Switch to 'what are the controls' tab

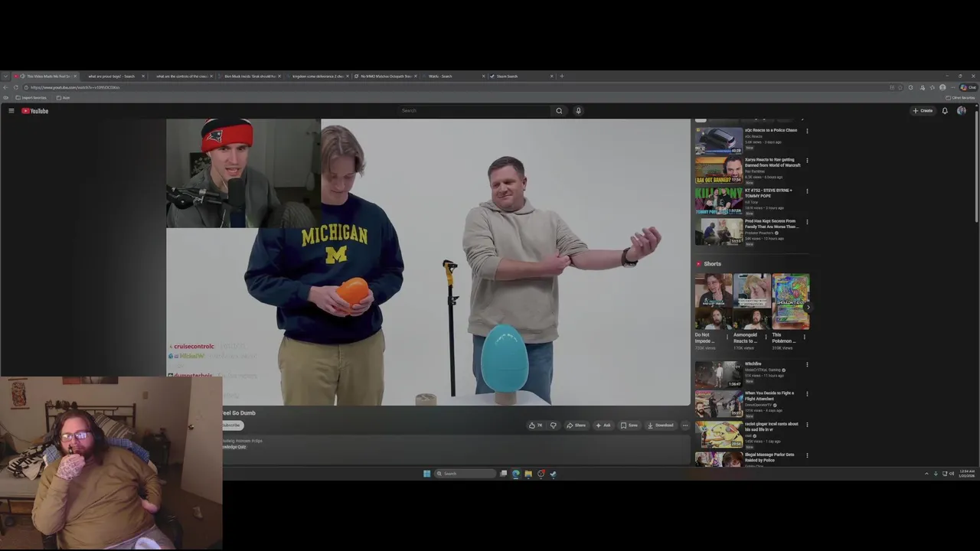tap(181, 76)
